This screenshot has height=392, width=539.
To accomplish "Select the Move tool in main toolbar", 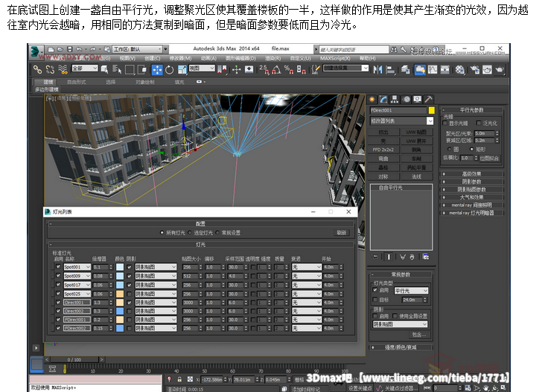I will 157,70.
